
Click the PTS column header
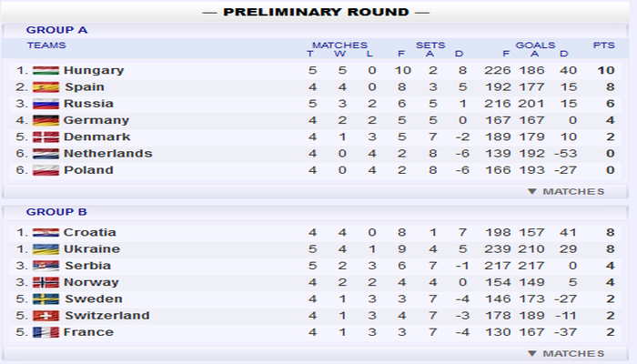pos(603,45)
